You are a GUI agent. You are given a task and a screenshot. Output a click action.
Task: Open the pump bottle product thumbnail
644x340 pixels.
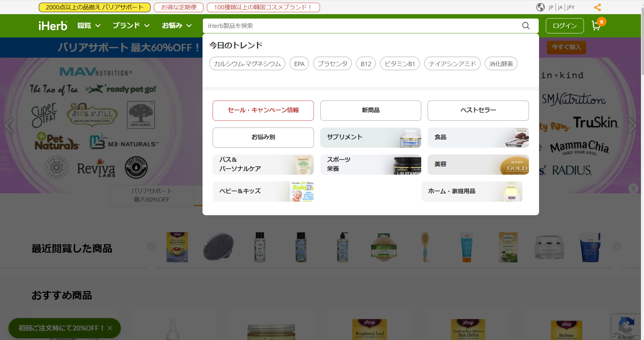[343, 247]
